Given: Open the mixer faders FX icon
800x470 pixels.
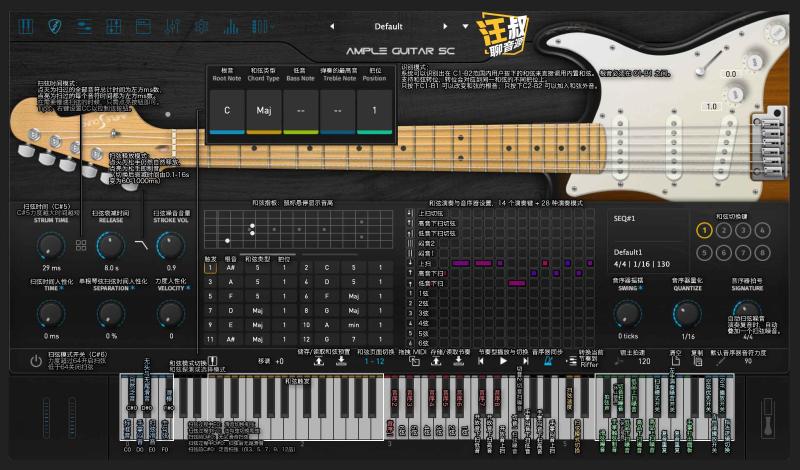Looking at the screenshot, I should tap(172, 27).
